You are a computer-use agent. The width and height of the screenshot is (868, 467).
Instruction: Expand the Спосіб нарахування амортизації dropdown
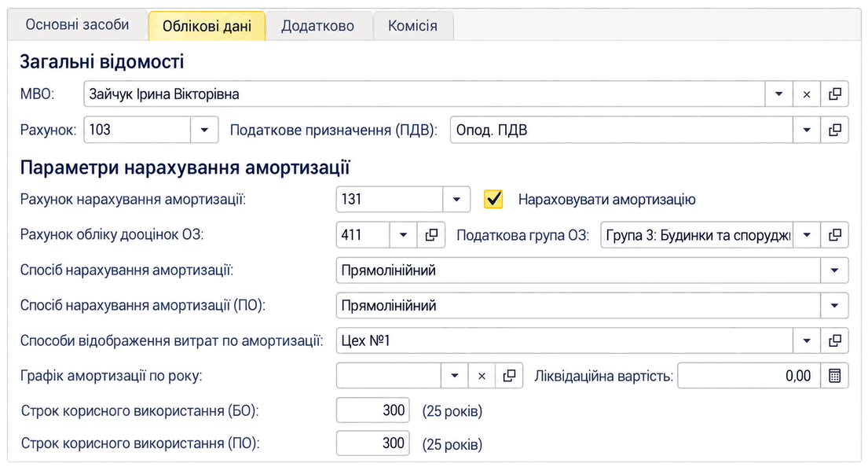point(834,270)
